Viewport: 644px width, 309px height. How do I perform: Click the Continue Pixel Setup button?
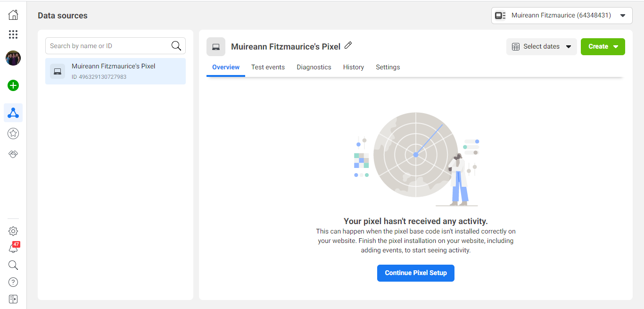(x=415, y=273)
